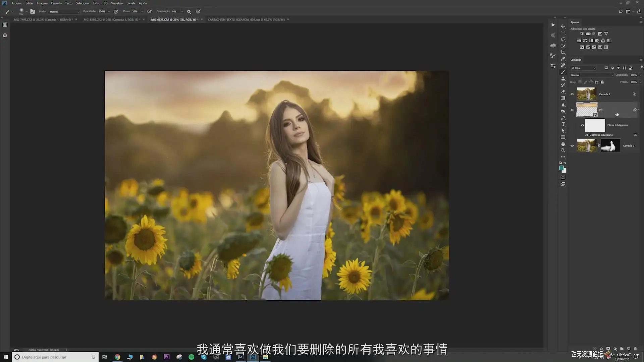Select the Clone Stamp tool
Viewport: 644px width, 362px height.
563,78
